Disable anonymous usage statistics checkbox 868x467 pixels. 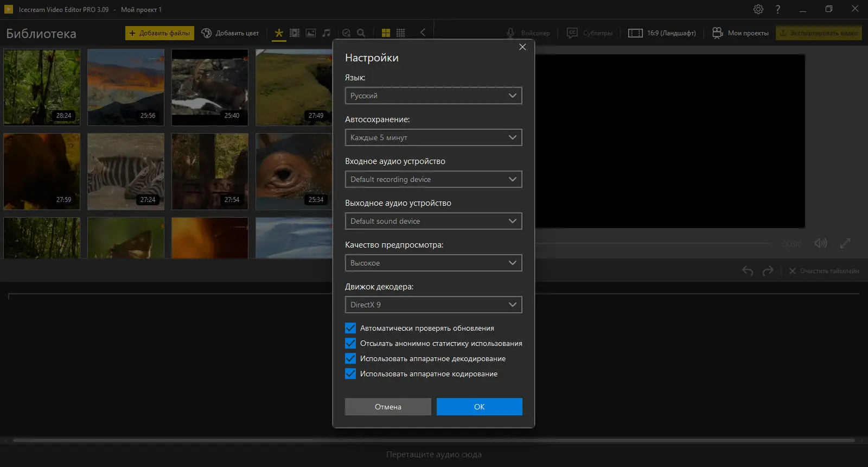(x=350, y=343)
